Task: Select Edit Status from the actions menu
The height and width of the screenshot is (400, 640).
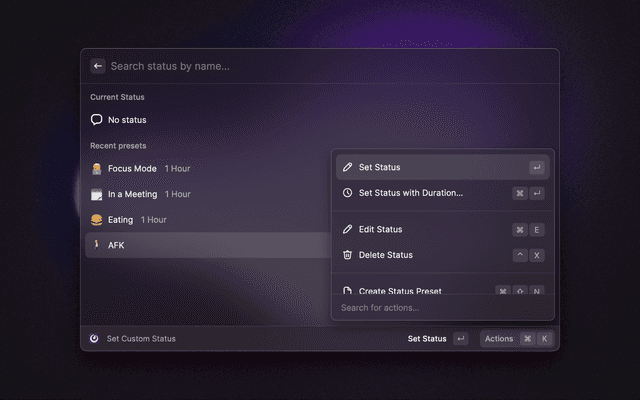Action: tap(380, 229)
